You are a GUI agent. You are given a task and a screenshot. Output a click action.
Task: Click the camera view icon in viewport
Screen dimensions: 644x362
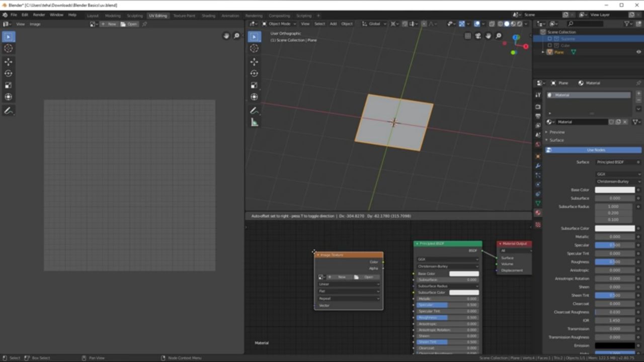(478, 36)
